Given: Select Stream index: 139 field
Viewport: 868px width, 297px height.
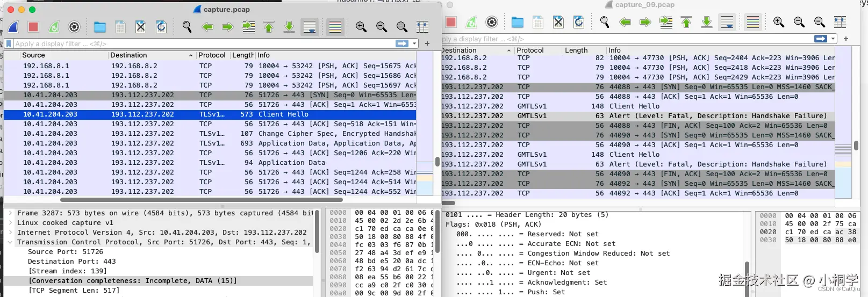Looking at the screenshot, I should point(67,271).
